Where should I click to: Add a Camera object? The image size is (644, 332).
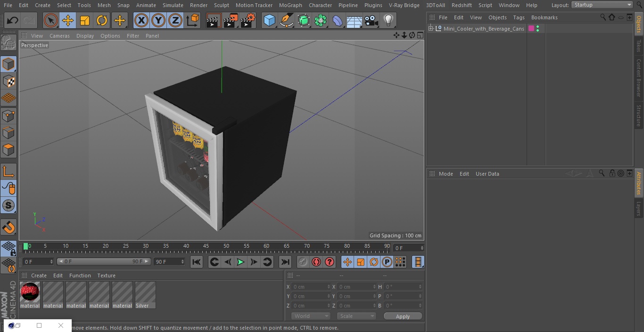click(372, 20)
